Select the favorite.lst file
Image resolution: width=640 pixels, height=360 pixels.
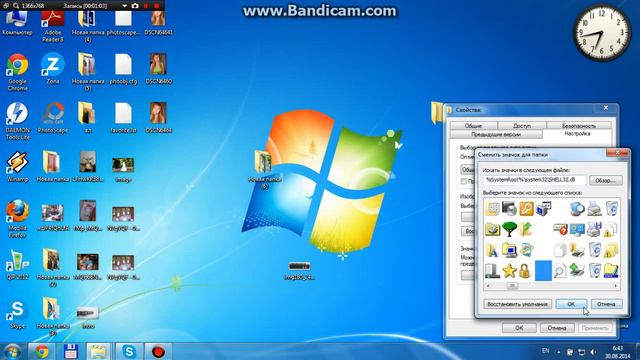pos(123,118)
